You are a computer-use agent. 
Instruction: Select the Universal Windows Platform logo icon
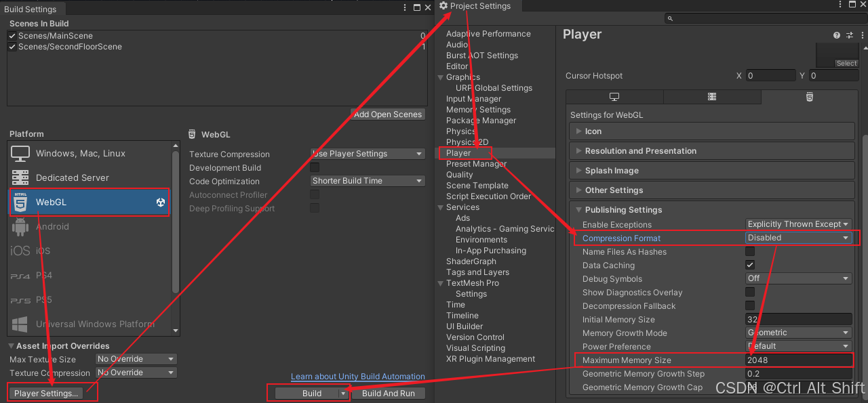(x=20, y=324)
